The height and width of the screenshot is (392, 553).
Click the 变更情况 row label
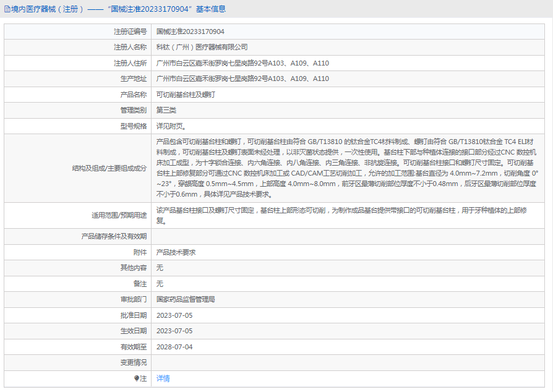pos(133,362)
